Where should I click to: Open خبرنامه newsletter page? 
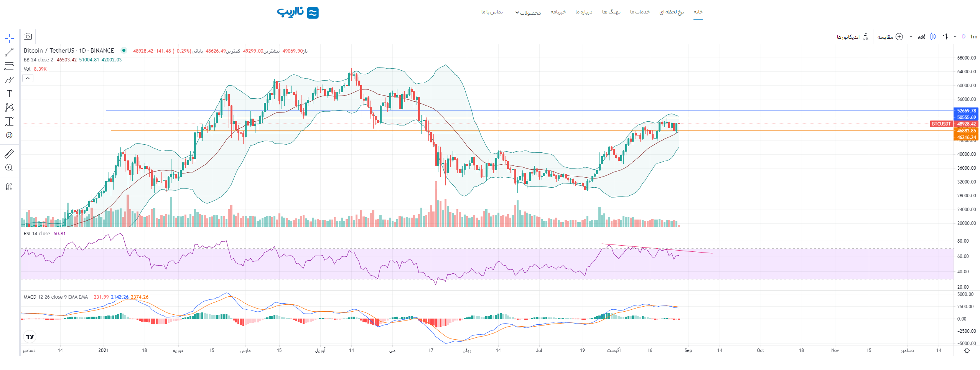click(558, 12)
